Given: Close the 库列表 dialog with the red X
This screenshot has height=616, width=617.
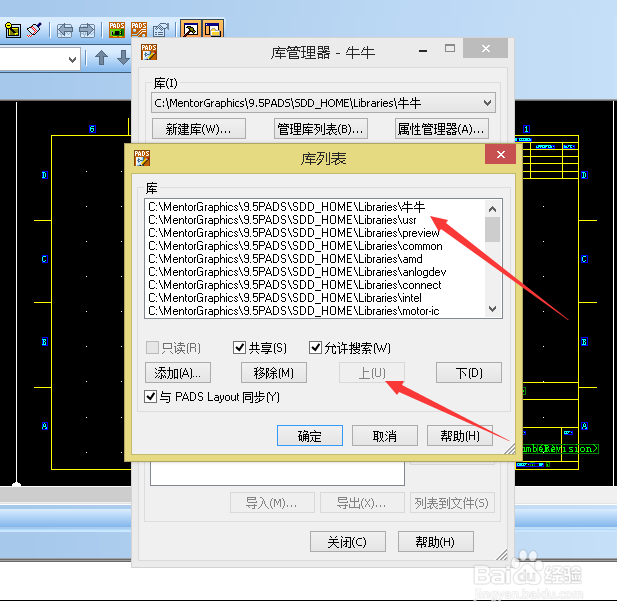Looking at the screenshot, I should click(500, 154).
